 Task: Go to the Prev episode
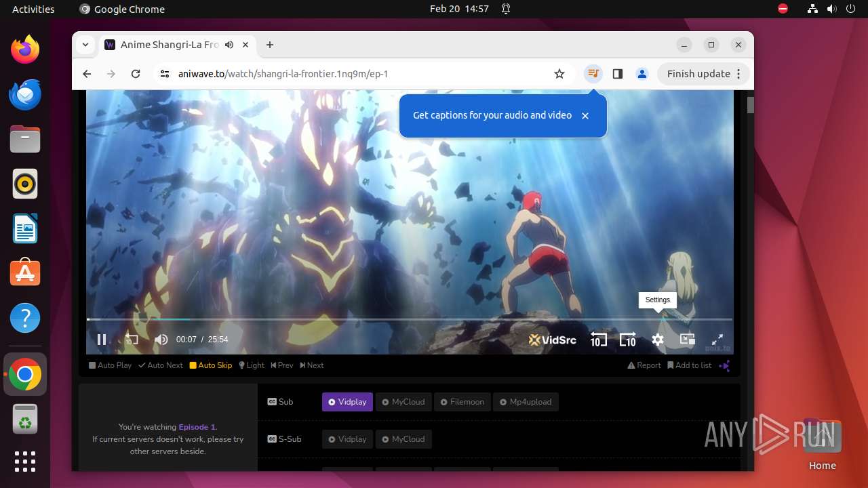click(x=282, y=365)
